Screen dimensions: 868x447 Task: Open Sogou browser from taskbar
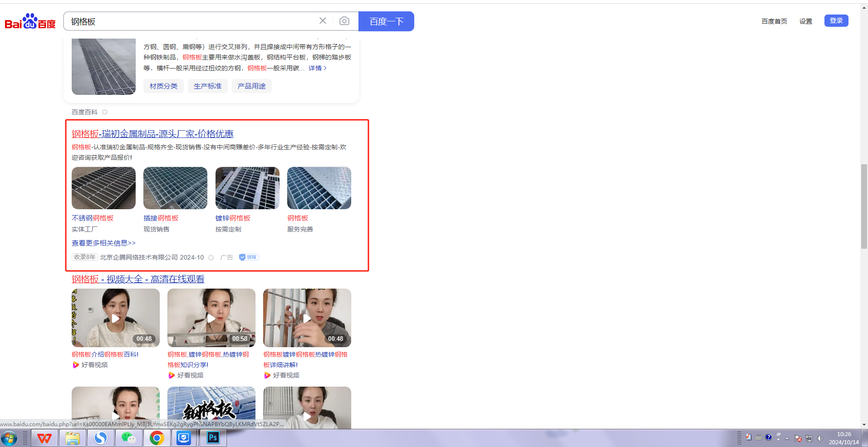tap(101, 438)
